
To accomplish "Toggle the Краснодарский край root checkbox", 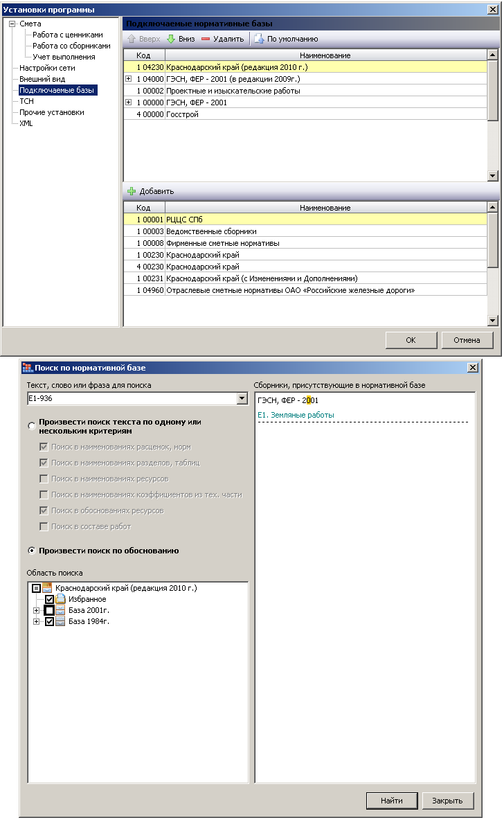I will coord(36,588).
